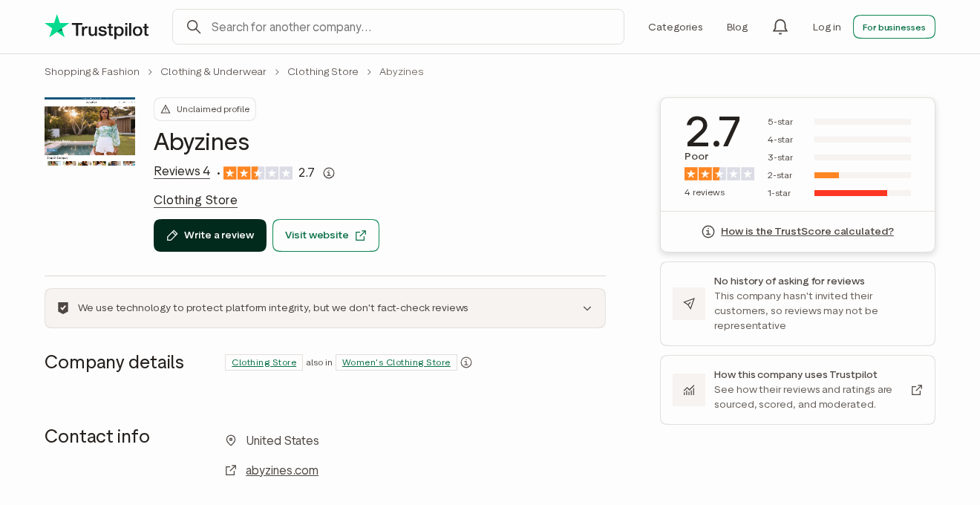
Task: Click the external link icon beside abyzines.com
Action: coord(231,470)
